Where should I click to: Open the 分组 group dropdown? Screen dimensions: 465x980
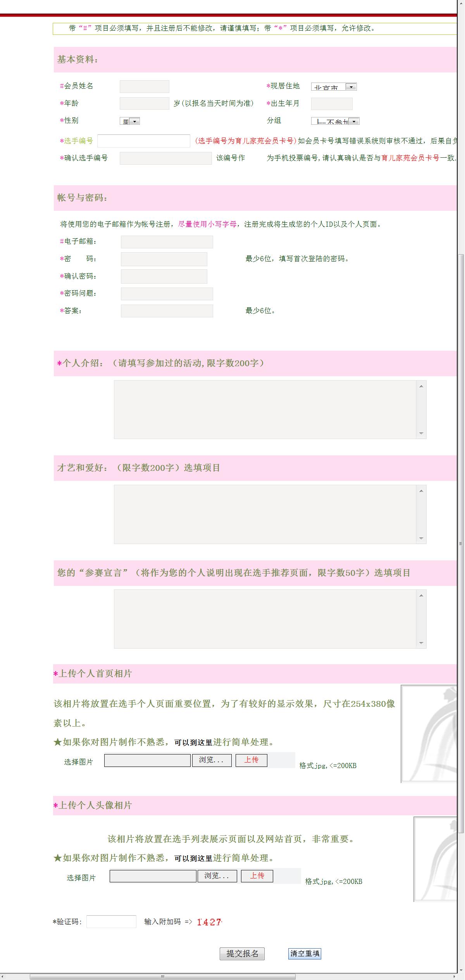tap(335, 121)
